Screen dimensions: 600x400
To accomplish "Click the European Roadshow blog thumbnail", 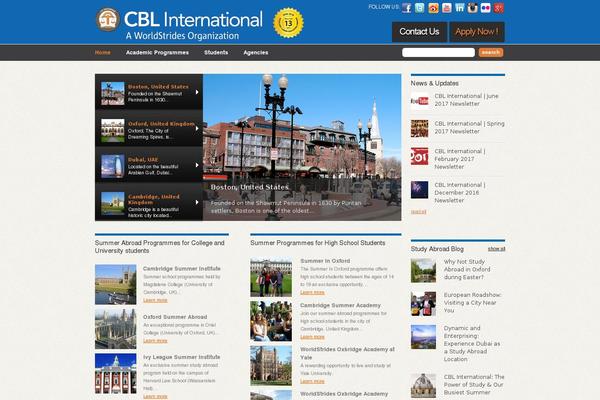I will [423, 304].
